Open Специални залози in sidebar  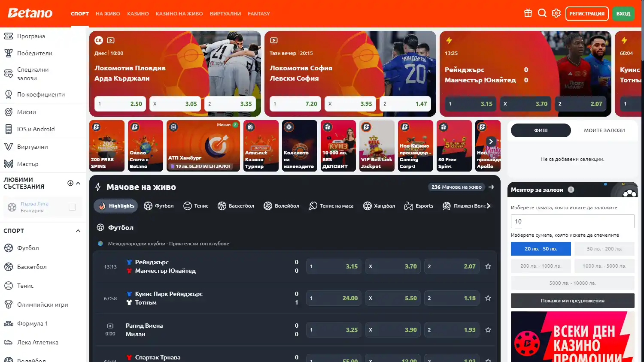[43, 74]
